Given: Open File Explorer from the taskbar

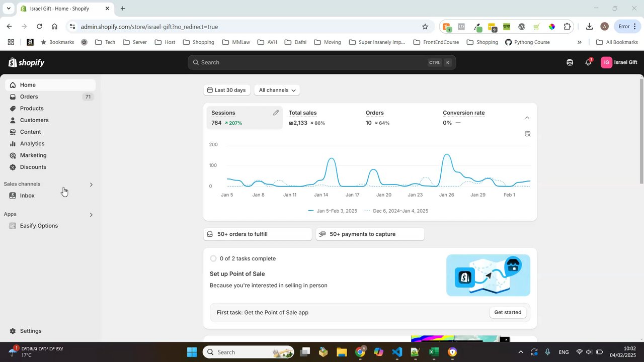Looking at the screenshot, I should click(342, 352).
